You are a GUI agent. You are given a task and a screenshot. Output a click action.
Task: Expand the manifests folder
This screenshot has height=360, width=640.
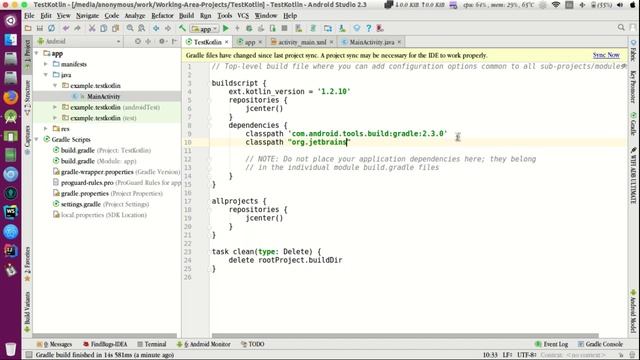tap(46, 64)
